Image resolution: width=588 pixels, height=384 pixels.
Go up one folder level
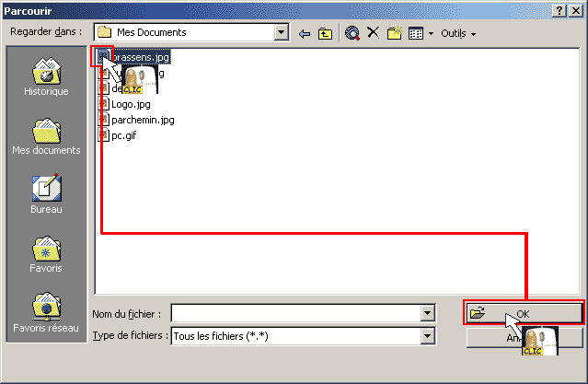coord(325,34)
